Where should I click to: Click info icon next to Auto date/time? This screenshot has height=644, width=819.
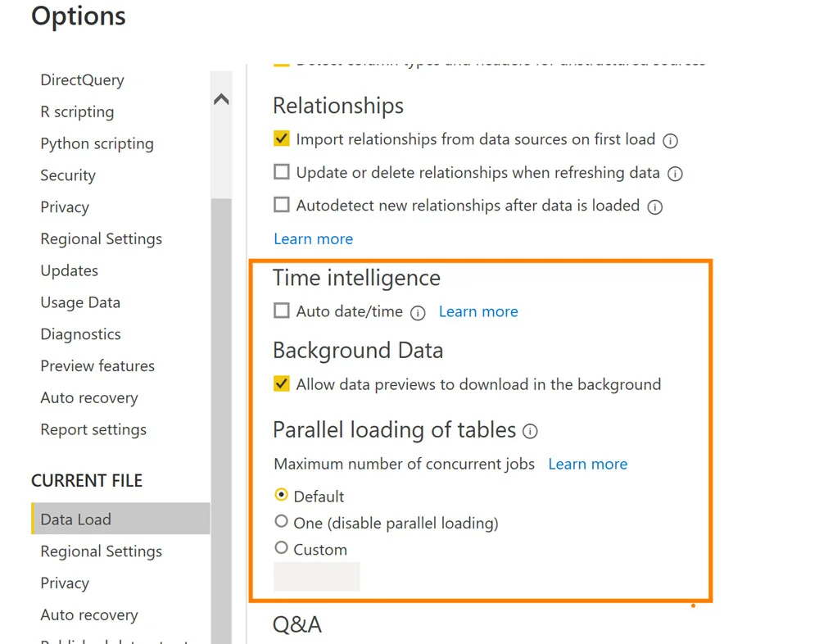[x=418, y=312]
